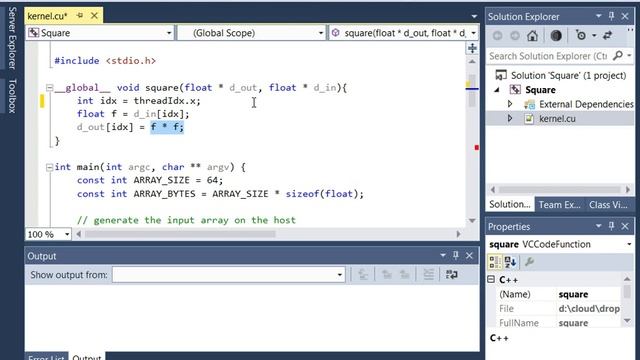Click Go to Previous Message icon in Output
Image resolution: width=640 pixels, height=360 pixels.
[x=387, y=275]
